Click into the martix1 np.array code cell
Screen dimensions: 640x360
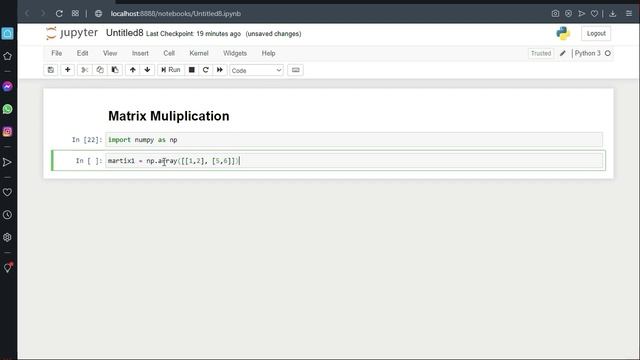click(x=354, y=161)
